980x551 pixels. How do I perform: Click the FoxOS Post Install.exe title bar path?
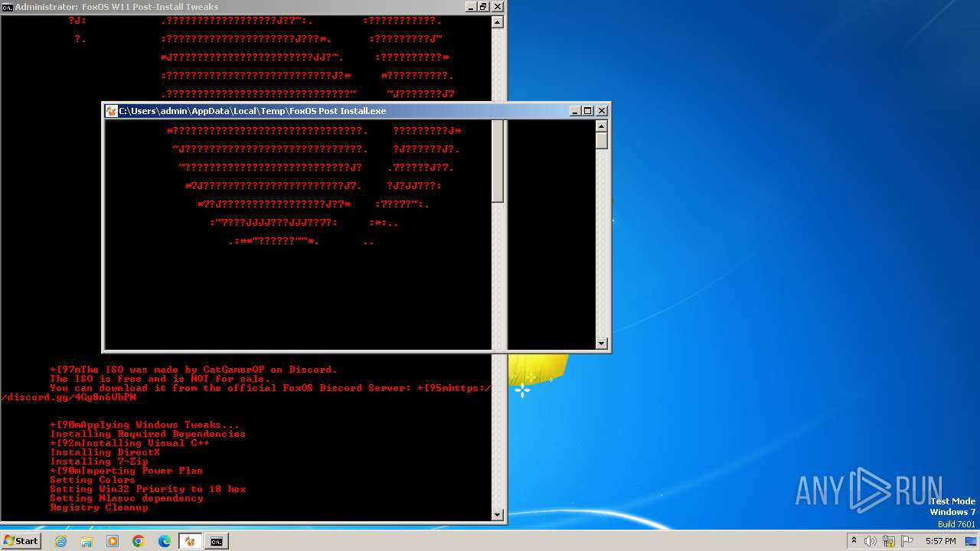252,111
